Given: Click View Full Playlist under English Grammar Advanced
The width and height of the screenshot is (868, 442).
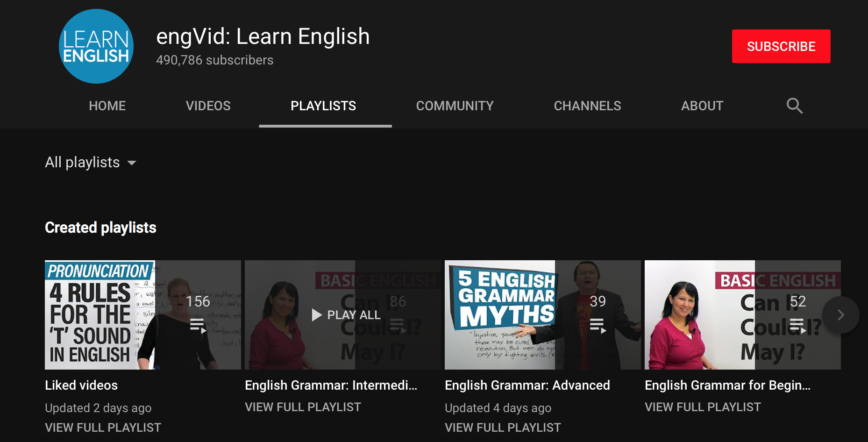Looking at the screenshot, I should point(503,428).
